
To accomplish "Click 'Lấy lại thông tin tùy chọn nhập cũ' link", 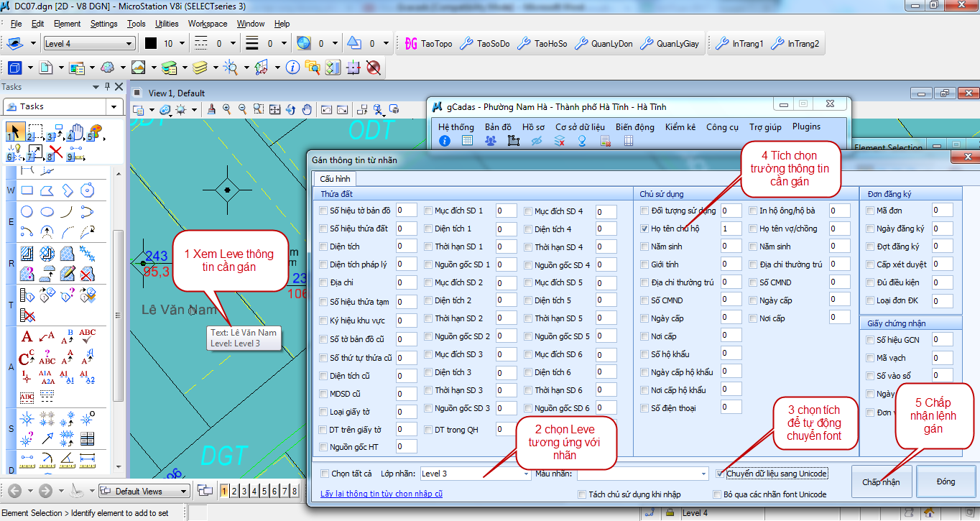I will coord(382,494).
